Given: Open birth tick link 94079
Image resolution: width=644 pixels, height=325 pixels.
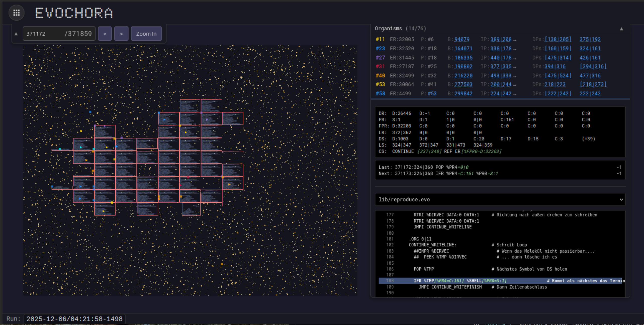Looking at the screenshot, I should click(462, 39).
